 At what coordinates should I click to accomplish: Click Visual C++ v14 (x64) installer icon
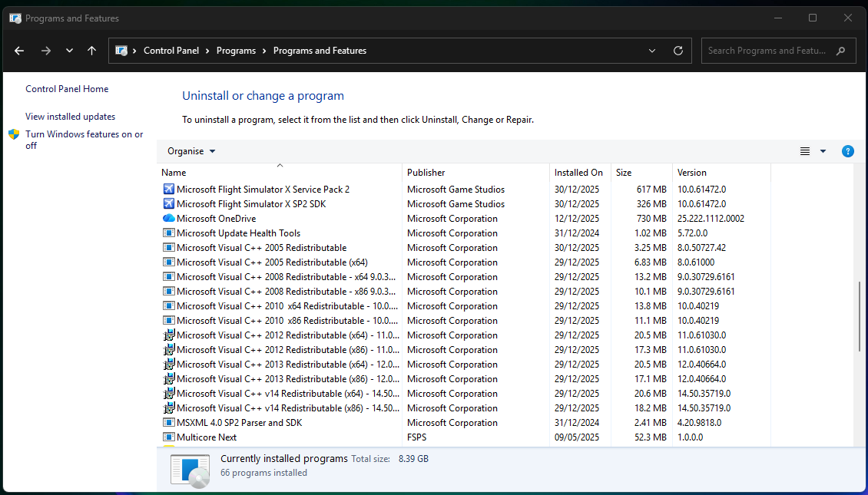point(169,394)
